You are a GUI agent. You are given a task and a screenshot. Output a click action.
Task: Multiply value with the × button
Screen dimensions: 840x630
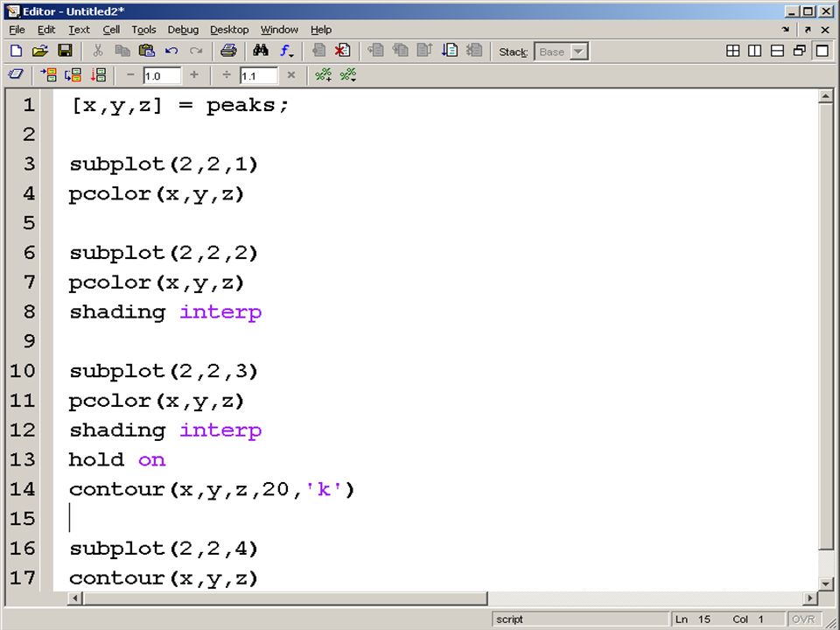[290, 75]
